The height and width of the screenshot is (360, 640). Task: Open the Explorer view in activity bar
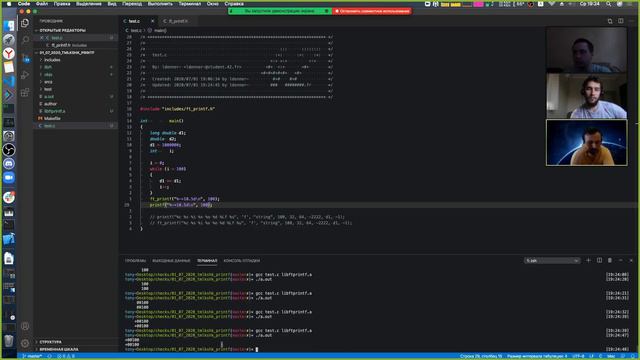pyautogui.click(x=25, y=23)
